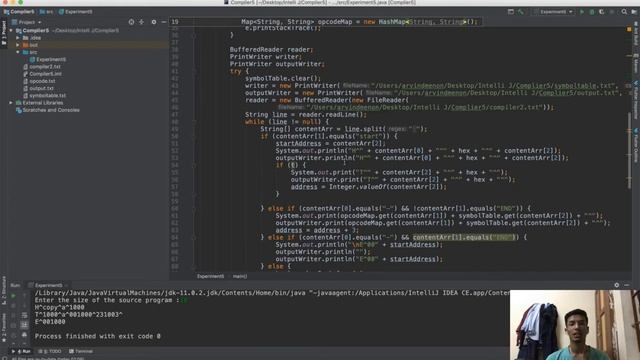The image size is (640, 360).
Task: Click tool-windows quick access icon in the status bar's bottom-left corner
Action: click(4, 358)
